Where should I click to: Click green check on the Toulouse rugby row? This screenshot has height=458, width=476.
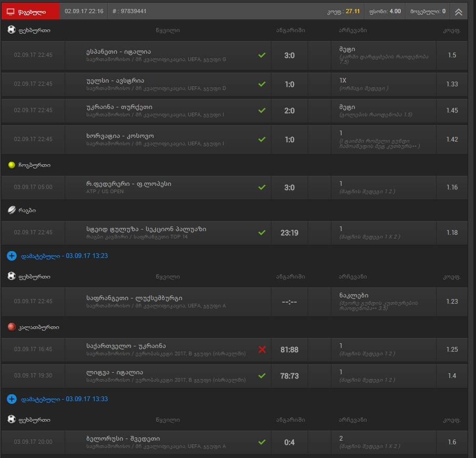point(262,233)
